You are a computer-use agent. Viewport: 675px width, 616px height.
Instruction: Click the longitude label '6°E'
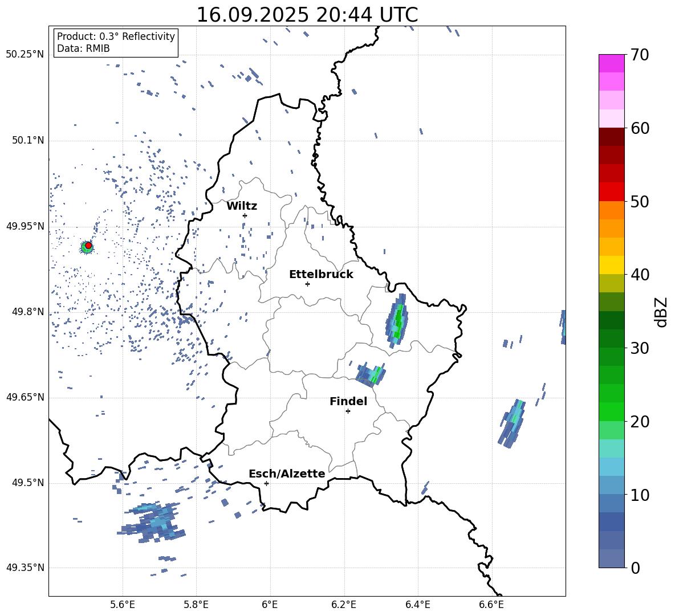coord(270,605)
